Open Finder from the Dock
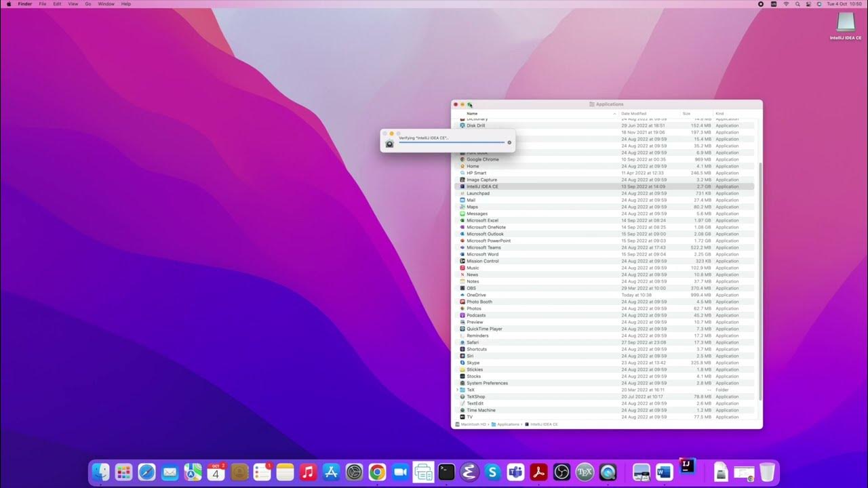Image resolution: width=868 pixels, height=488 pixels. coord(100,472)
